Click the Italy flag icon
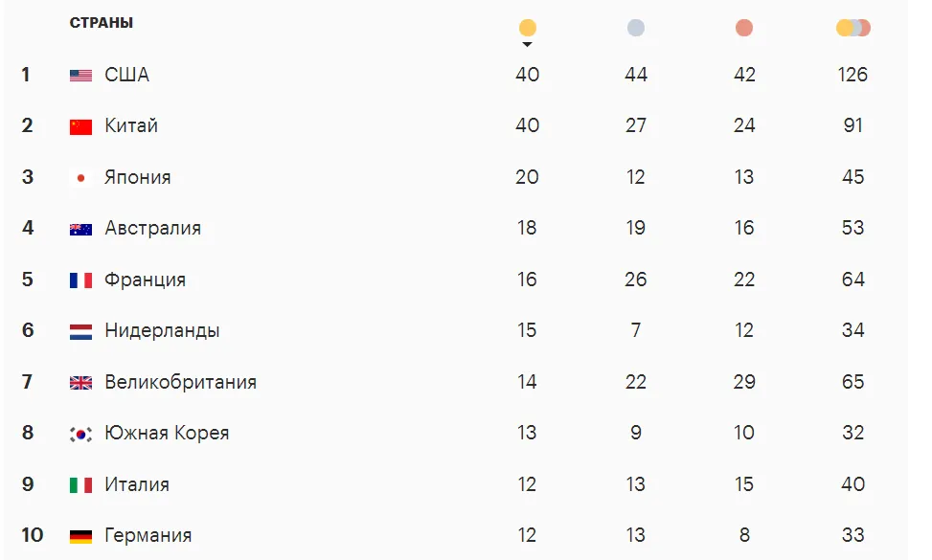 [x=81, y=485]
